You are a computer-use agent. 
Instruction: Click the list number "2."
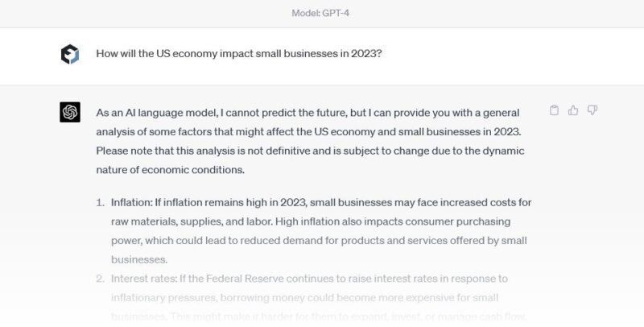(x=101, y=279)
